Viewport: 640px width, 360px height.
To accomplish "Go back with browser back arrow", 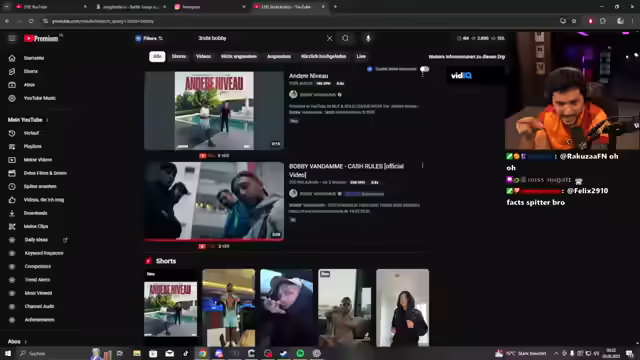I will tap(7, 21).
